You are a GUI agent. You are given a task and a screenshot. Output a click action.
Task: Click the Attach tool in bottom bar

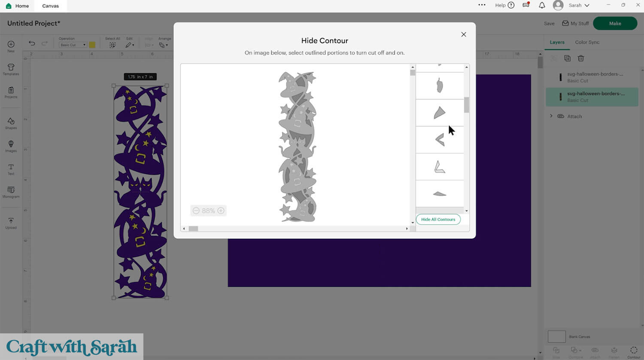point(595,351)
